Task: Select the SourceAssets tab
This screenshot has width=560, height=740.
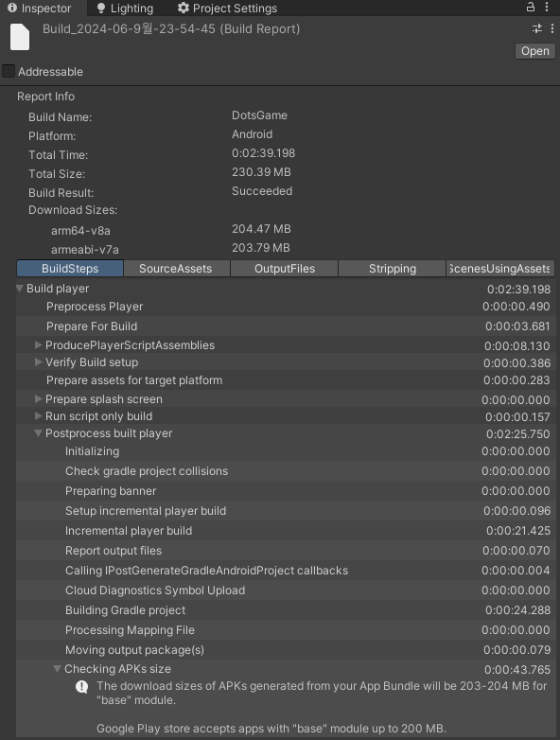Action: click(x=176, y=269)
